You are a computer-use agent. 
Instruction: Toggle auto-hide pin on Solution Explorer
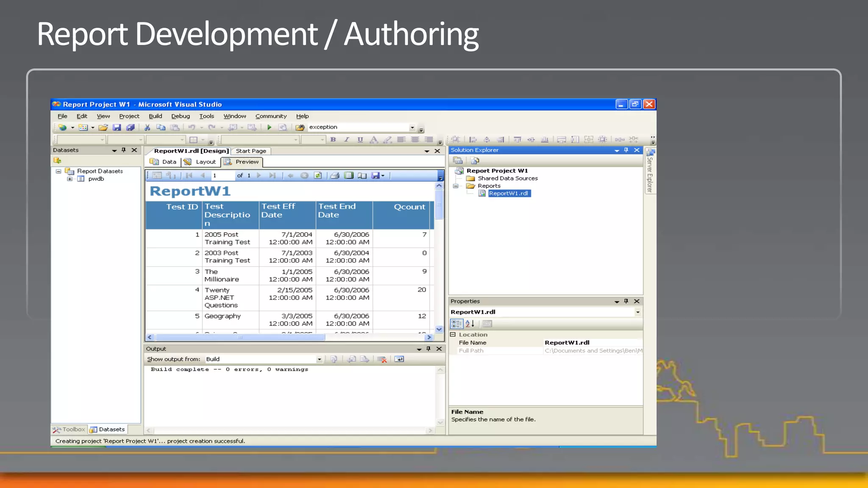(x=626, y=150)
